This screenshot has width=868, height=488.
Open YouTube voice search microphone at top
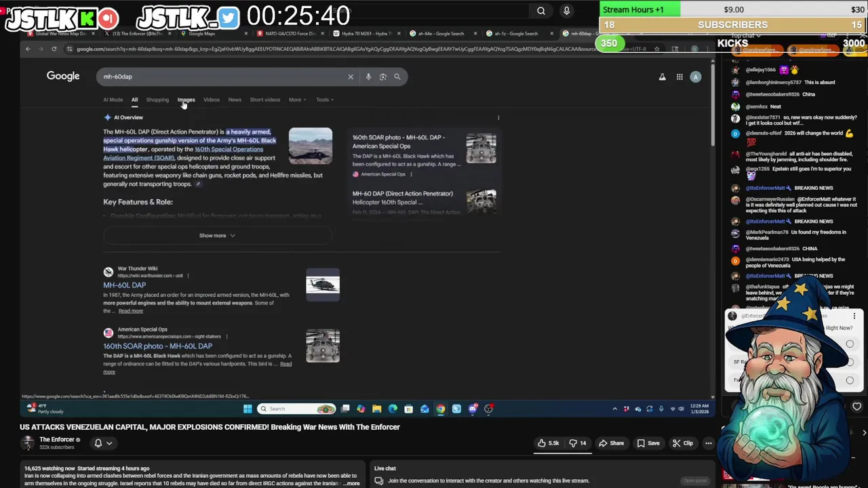(566, 11)
